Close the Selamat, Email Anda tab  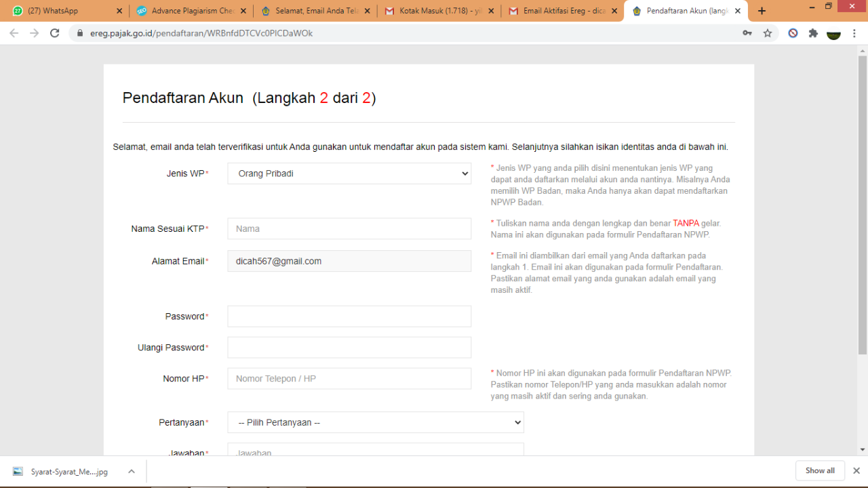click(x=367, y=11)
